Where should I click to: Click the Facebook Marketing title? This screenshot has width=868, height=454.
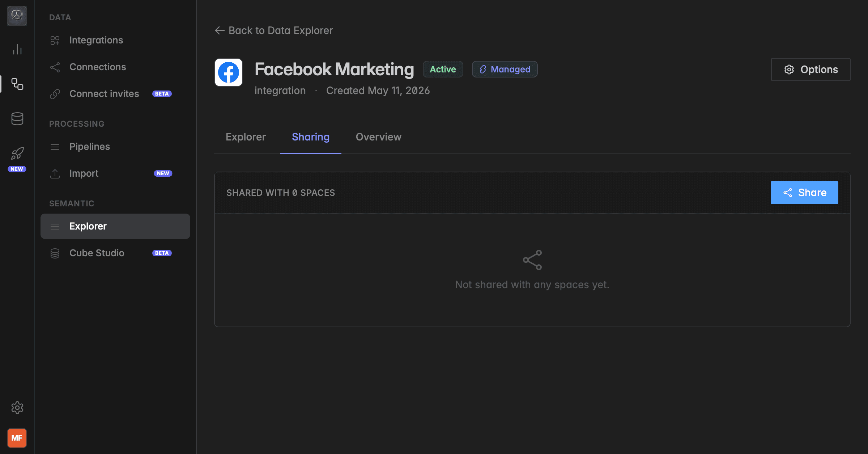pos(334,69)
